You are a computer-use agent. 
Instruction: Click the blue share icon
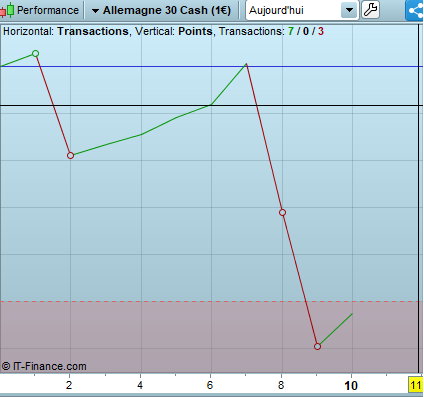[x=415, y=10]
